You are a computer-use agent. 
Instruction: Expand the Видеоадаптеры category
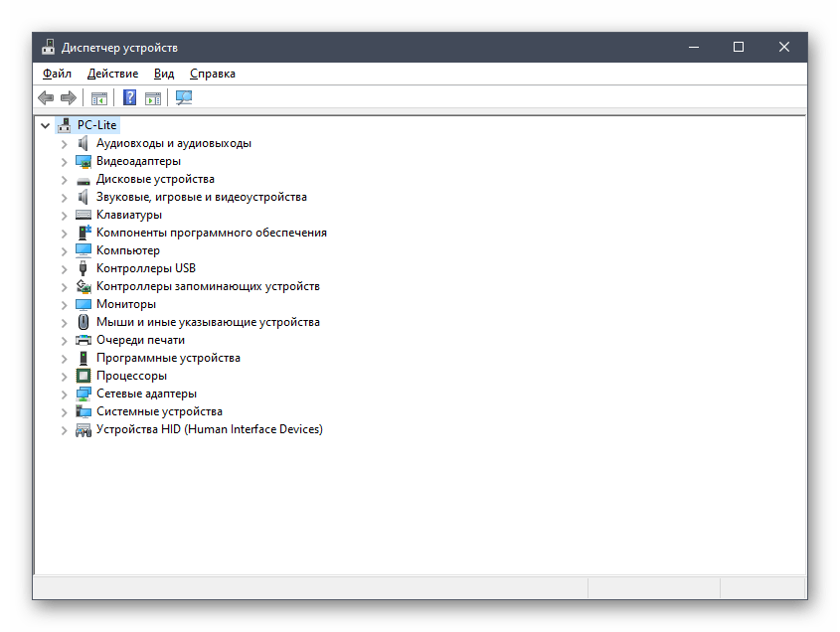point(65,162)
